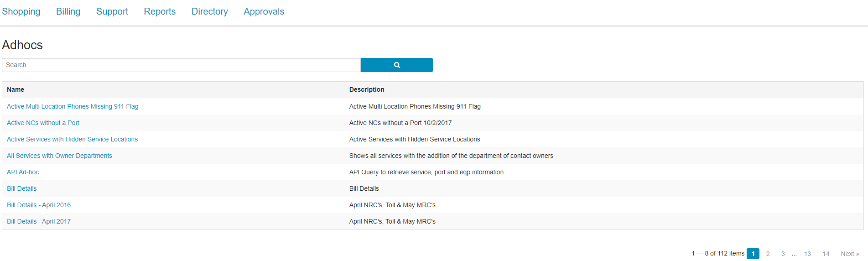Viewport: 868px width, 261px height.
Task: Go to the Support section
Action: pos(112,11)
